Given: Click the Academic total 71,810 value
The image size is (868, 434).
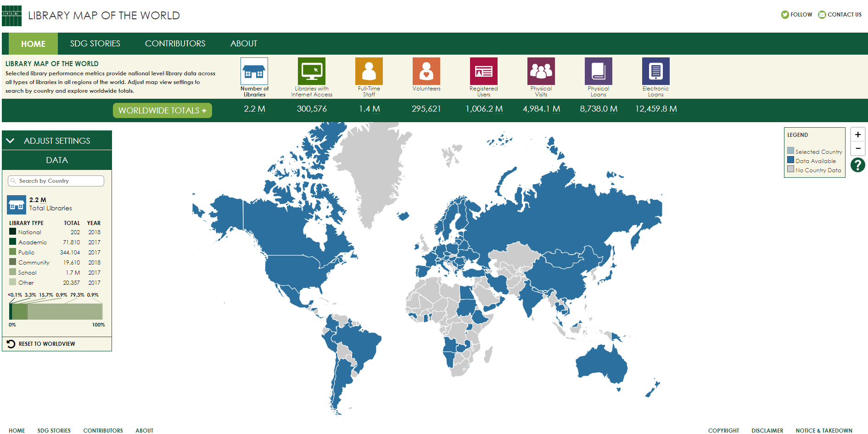Looking at the screenshot, I should point(71,242).
